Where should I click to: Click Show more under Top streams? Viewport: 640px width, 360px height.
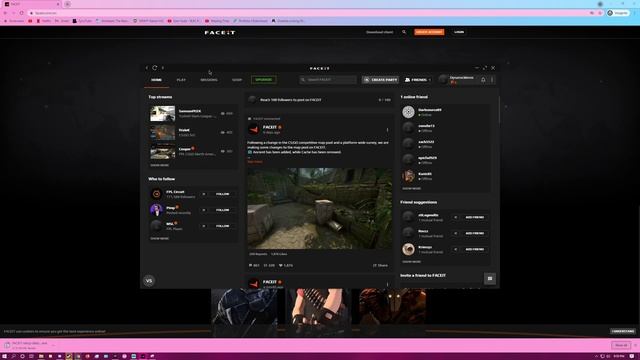tap(160, 165)
